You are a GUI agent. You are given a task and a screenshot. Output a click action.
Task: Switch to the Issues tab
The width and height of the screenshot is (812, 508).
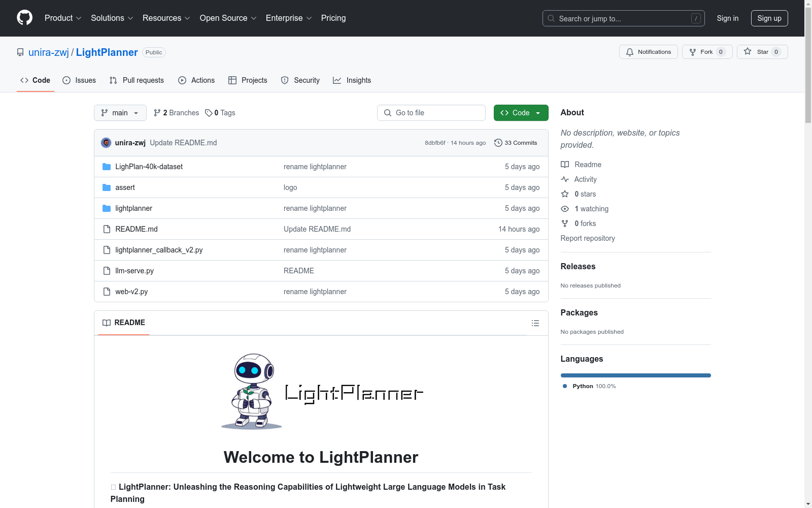[x=79, y=80]
